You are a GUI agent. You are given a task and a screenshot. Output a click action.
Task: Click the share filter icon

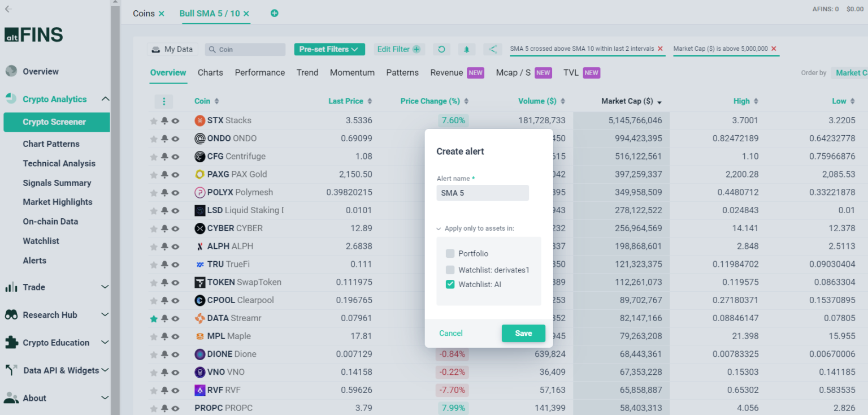tap(492, 49)
